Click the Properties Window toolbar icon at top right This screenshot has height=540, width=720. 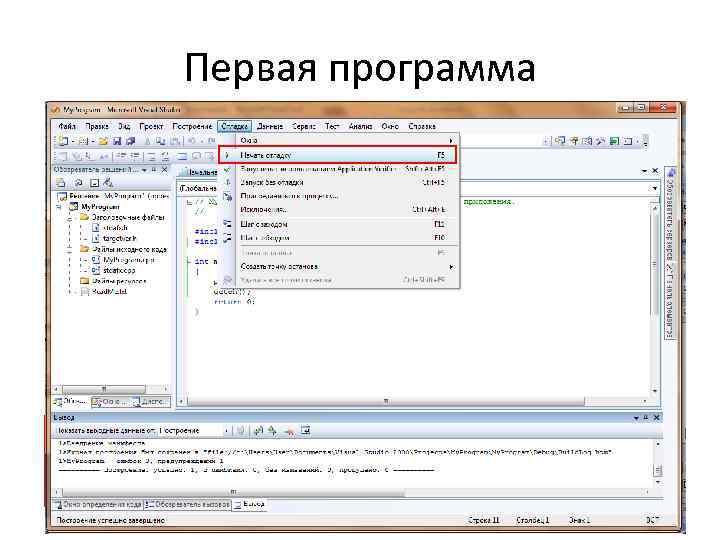point(574,141)
